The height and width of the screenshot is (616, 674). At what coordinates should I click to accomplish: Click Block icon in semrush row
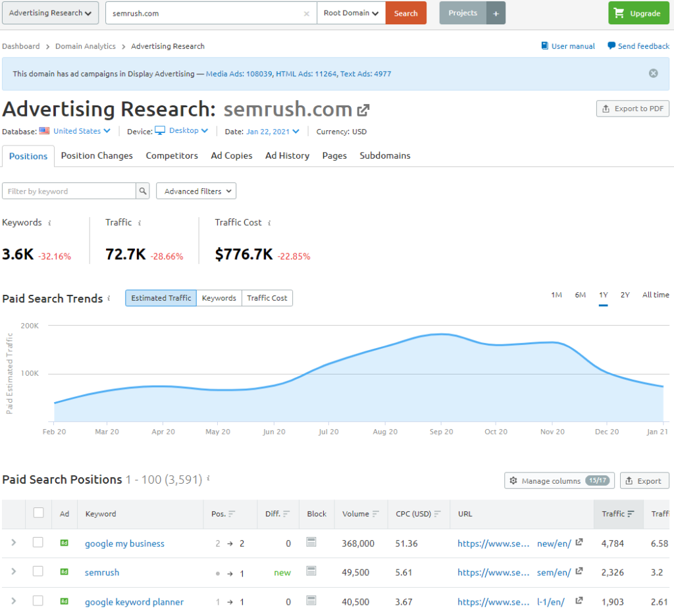pos(311,571)
